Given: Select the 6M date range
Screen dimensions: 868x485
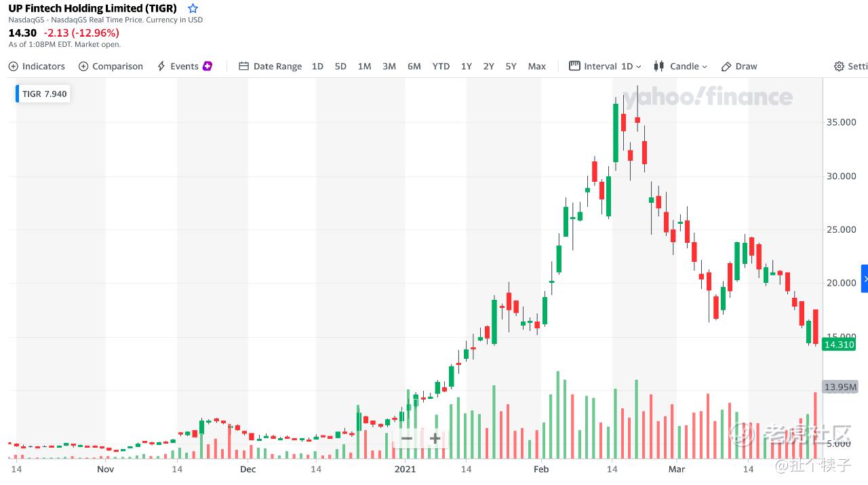Looking at the screenshot, I should click(414, 66).
